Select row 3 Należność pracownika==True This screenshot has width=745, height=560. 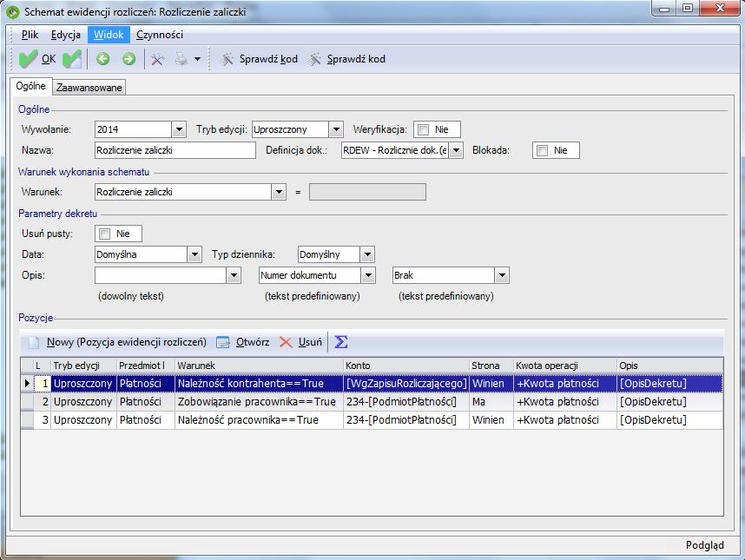[372, 420]
